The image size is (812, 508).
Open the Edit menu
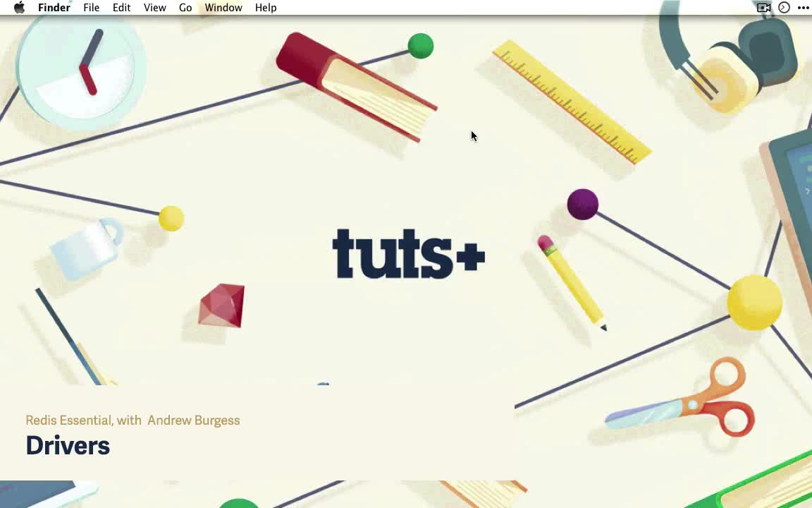click(x=122, y=8)
